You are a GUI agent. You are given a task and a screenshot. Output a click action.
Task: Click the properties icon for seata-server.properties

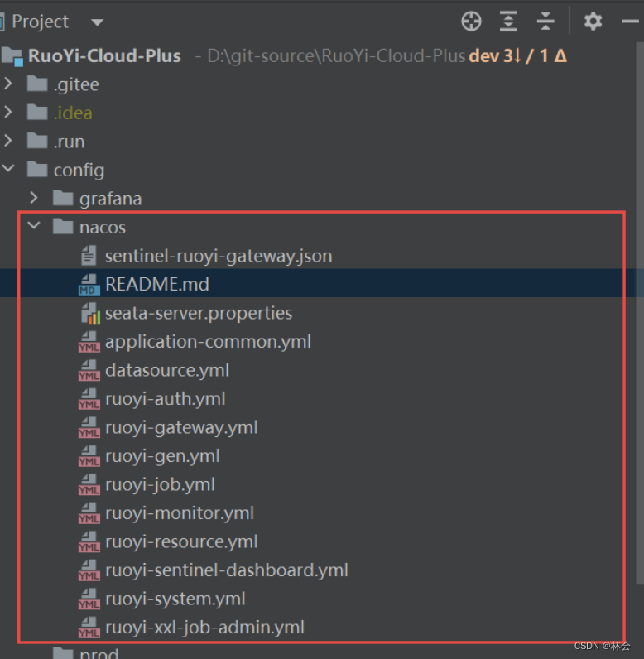click(x=90, y=313)
